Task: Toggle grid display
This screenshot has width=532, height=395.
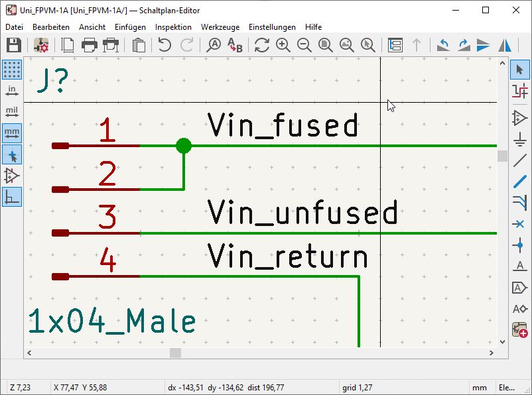Action: pyautogui.click(x=12, y=70)
